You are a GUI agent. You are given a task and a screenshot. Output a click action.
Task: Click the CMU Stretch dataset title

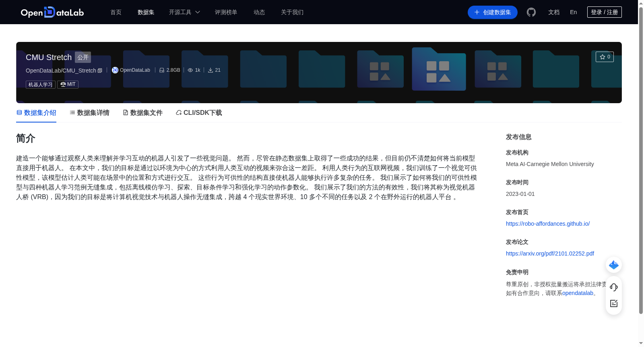[49, 57]
